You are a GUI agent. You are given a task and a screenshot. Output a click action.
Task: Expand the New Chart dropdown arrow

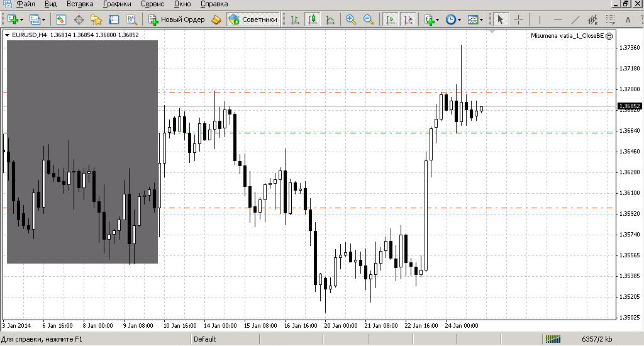(21, 20)
